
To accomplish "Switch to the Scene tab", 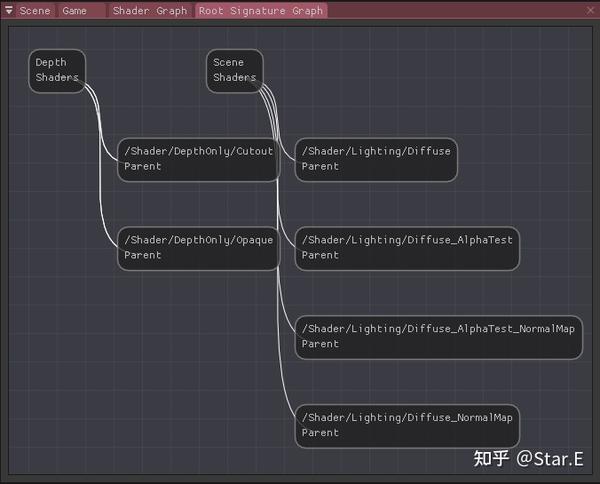I will tap(35, 11).
